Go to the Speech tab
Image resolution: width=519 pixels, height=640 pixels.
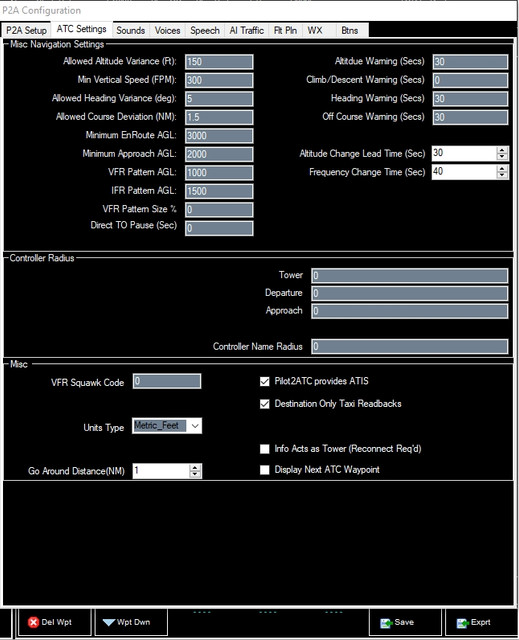coord(205,30)
